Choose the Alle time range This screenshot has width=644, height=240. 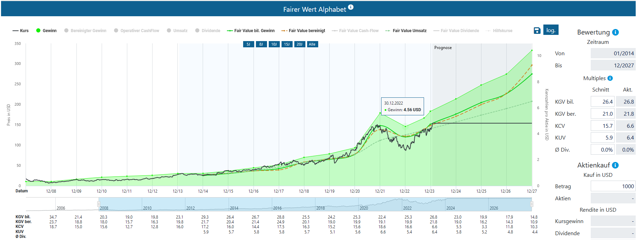(312, 44)
